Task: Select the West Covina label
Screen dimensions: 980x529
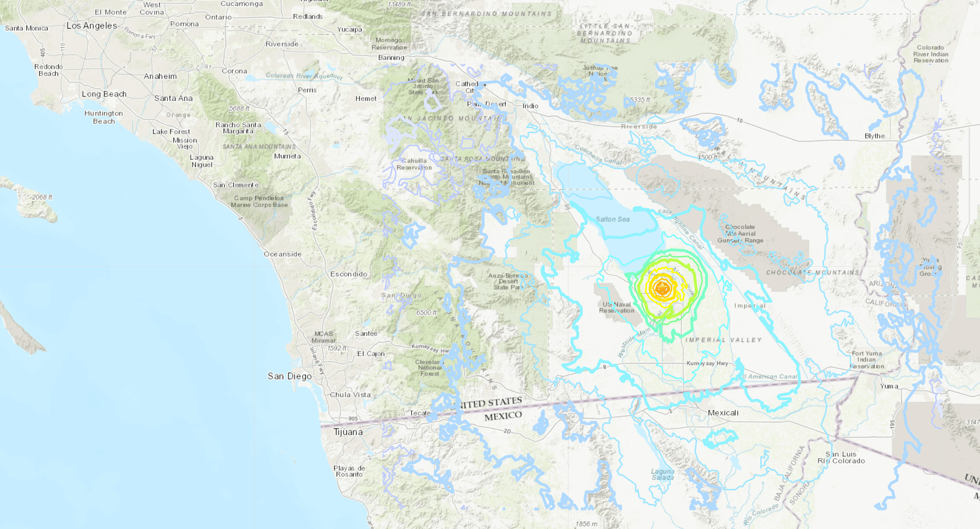Action: click(152, 8)
